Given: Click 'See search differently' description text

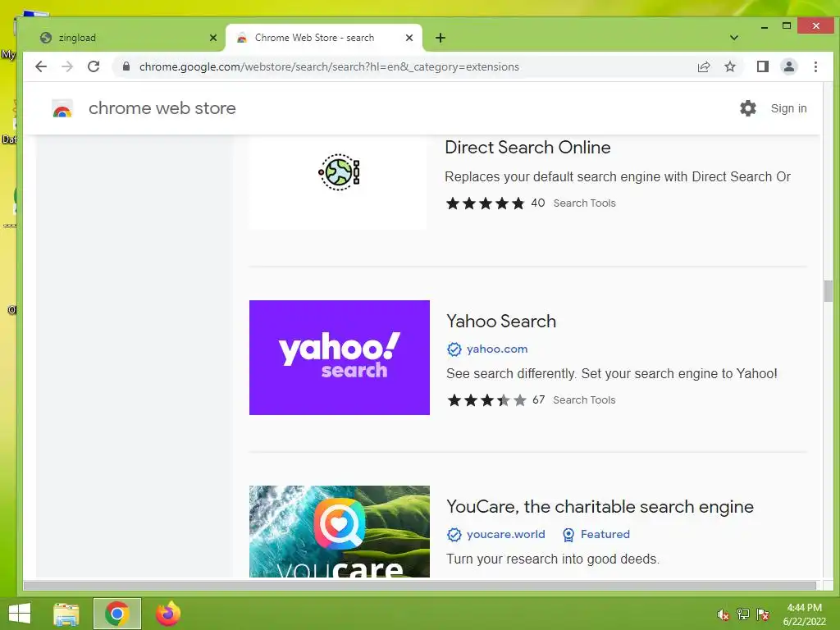Looking at the screenshot, I should 611,373.
